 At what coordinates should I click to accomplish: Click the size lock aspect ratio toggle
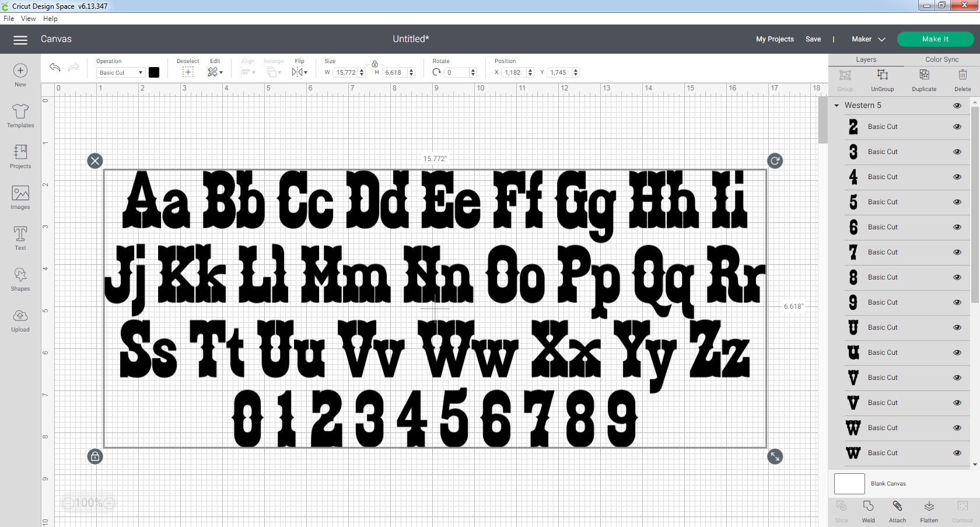coord(375,64)
